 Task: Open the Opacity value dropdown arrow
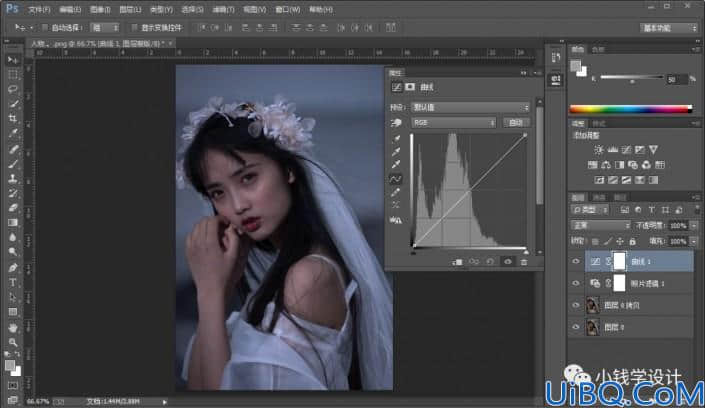tap(694, 225)
